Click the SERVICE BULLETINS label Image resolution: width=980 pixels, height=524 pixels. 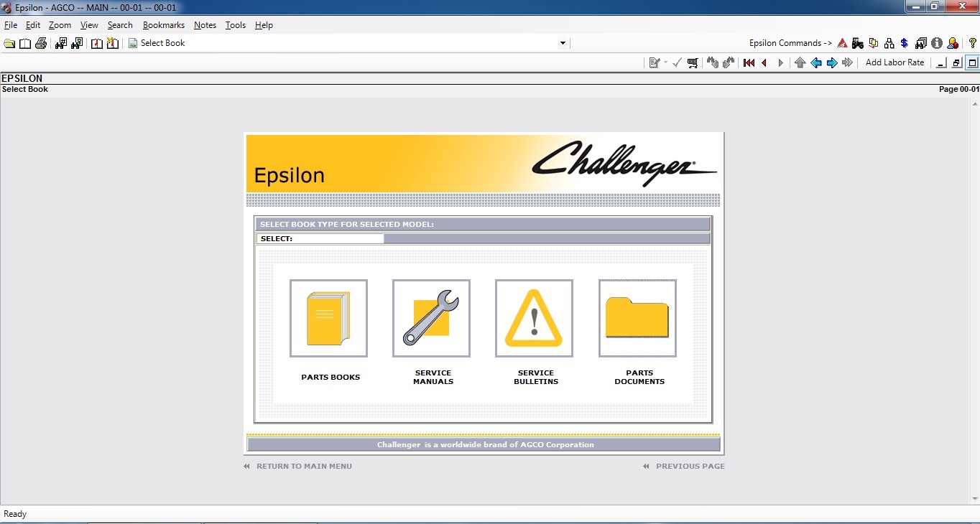point(536,377)
